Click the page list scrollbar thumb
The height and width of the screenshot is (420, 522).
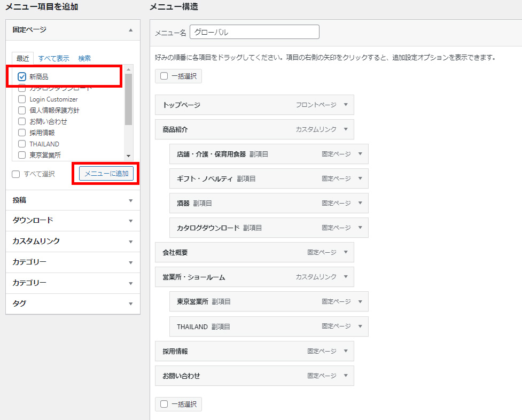(x=128, y=99)
